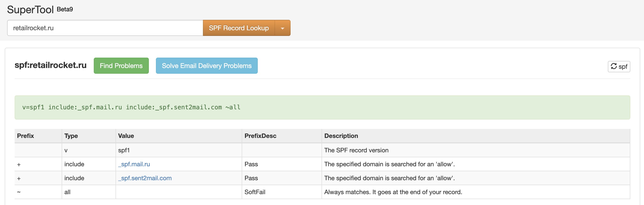The image size is (644, 205).
Task: Click the Beta9 version label
Action: coord(65,9)
